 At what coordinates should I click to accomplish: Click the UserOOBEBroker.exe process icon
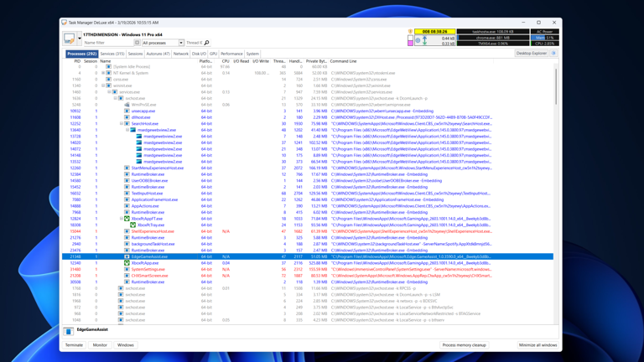[x=127, y=181]
